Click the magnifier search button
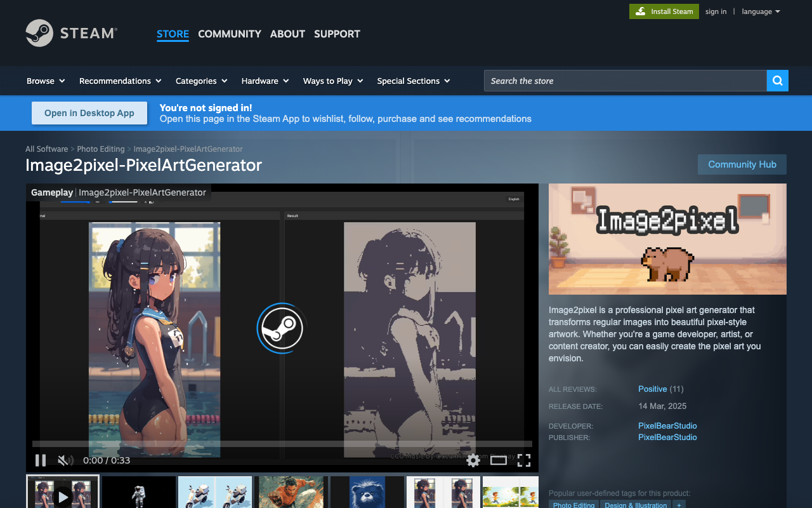The width and height of the screenshot is (812, 508). click(x=778, y=81)
